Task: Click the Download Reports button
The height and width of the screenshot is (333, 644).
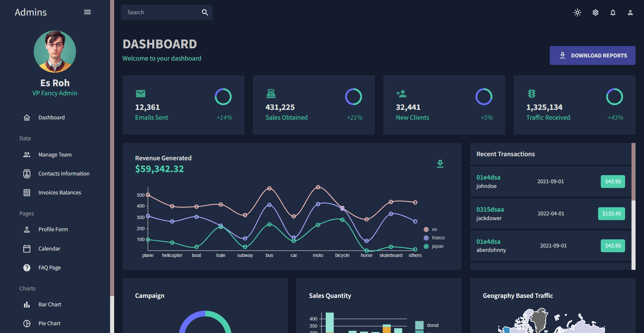Action: (592, 55)
